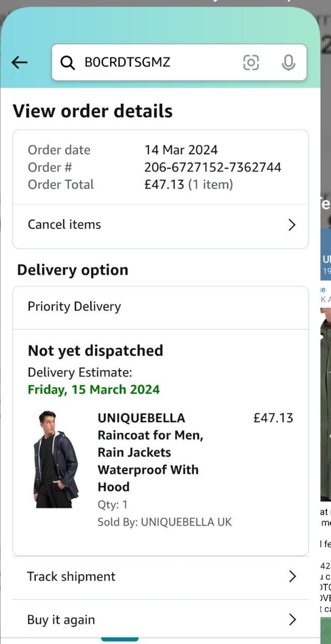Click the Friday, 15 March 2024 estimate
The width and height of the screenshot is (331, 644).
coord(94,389)
